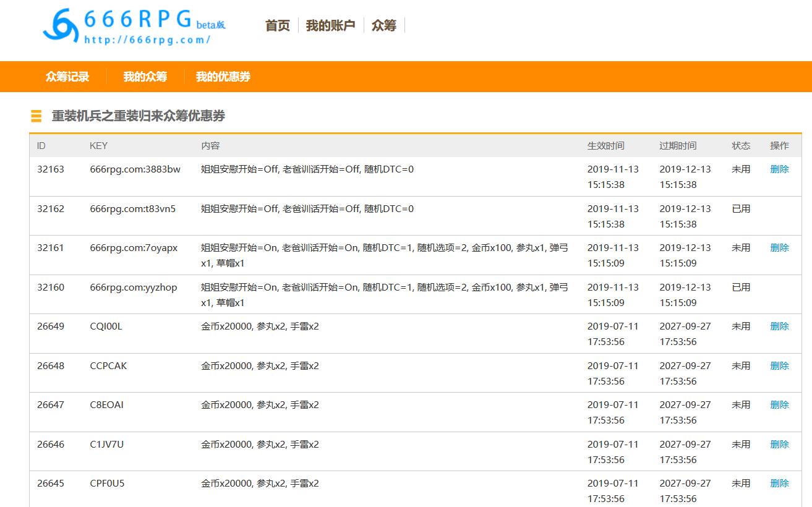Select key C1JV7U
812x507 pixels.
(107, 444)
